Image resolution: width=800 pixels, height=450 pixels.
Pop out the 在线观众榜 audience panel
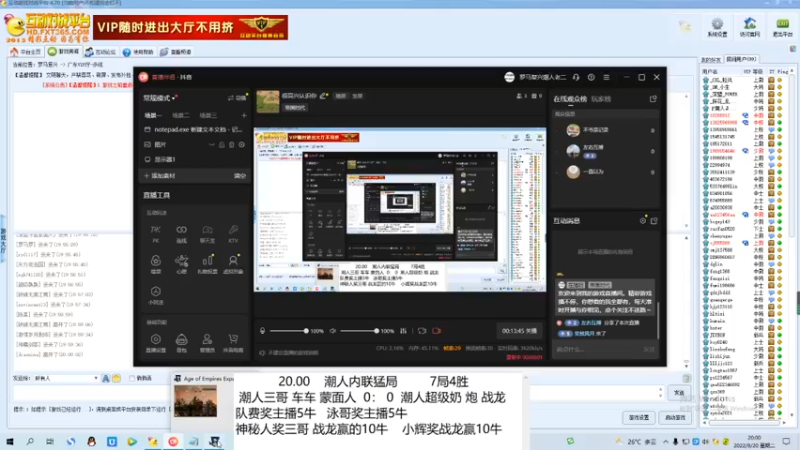pos(653,99)
